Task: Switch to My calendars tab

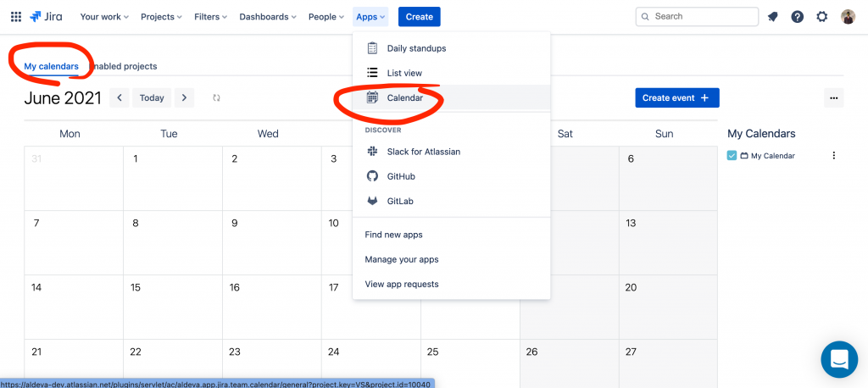Action: (51, 66)
